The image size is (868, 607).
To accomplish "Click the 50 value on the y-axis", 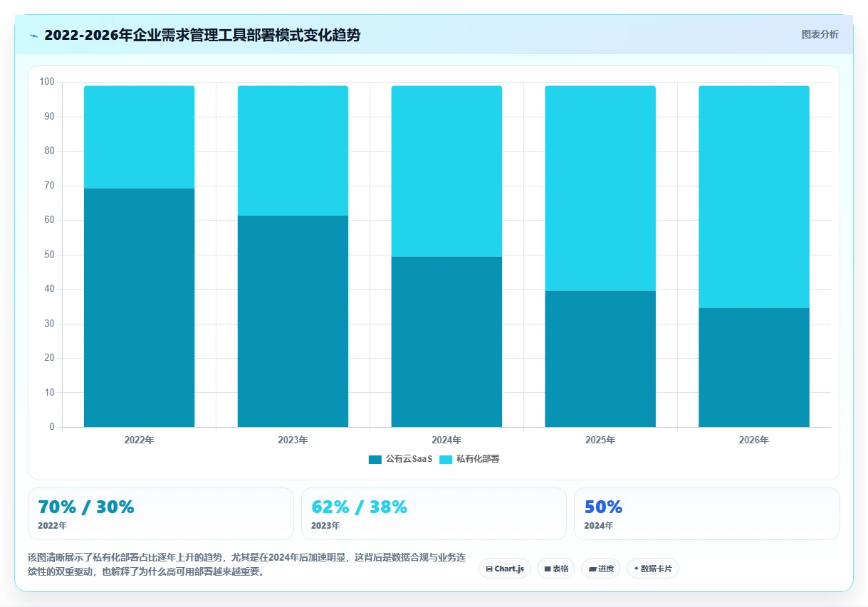I will coord(50,255).
